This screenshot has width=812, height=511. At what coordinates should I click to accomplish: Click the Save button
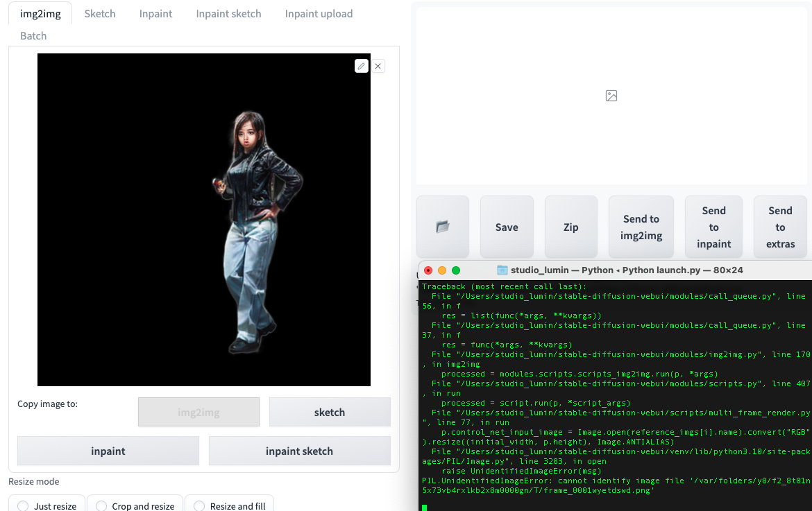(x=507, y=227)
